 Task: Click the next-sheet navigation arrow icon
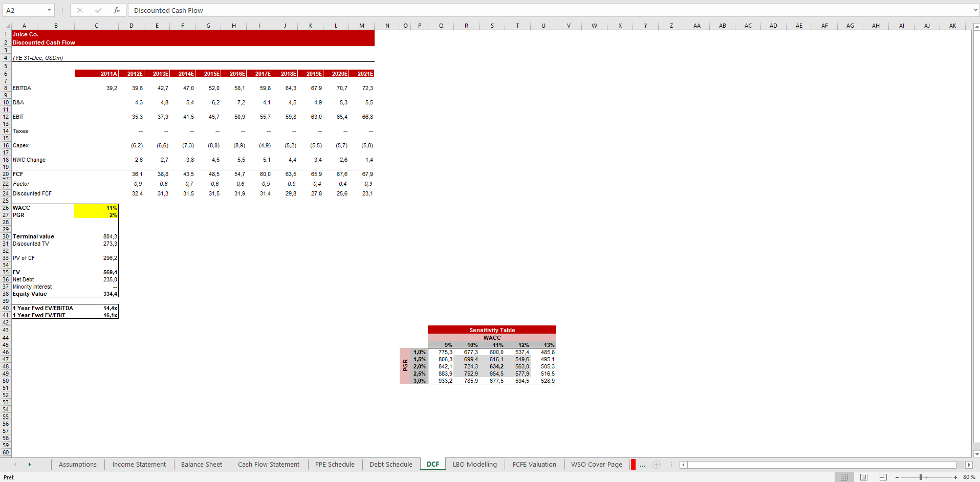(30, 465)
